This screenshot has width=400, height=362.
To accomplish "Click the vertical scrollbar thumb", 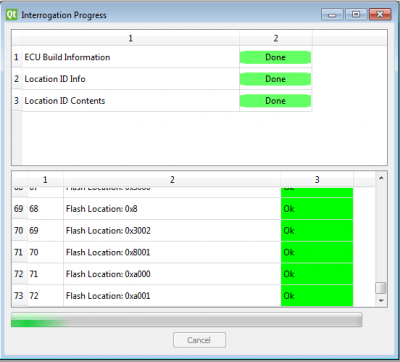I will [x=381, y=288].
